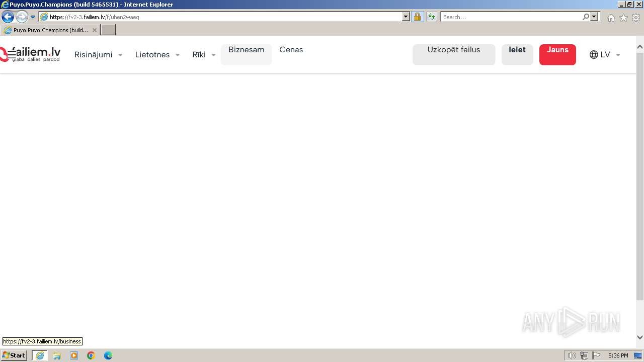Click the Show desktop button

(638, 355)
